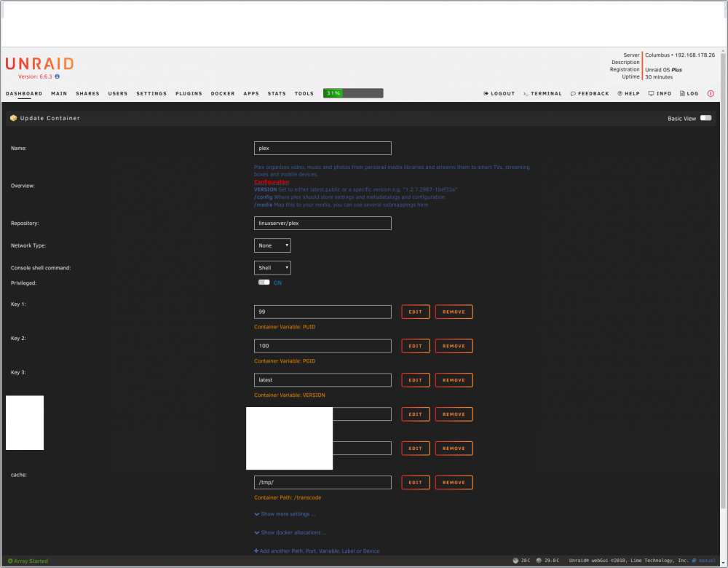
Task: Open the Tools page
Action: tap(304, 93)
